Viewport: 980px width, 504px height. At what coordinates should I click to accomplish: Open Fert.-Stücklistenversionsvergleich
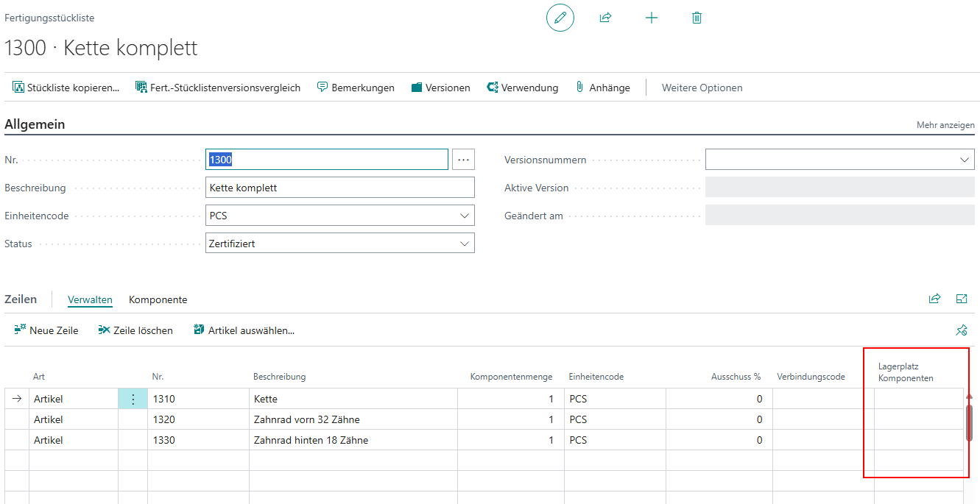(x=218, y=88)
